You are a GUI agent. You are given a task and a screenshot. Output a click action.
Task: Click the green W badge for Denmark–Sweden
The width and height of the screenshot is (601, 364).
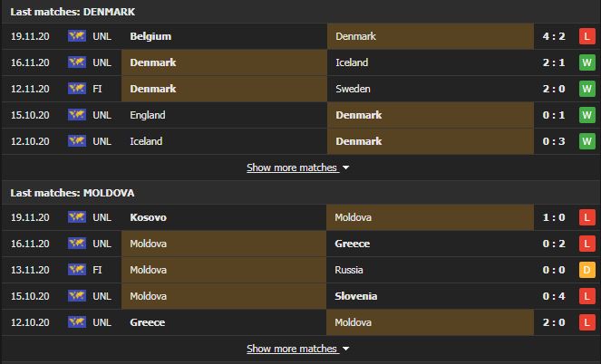pyautogui.click(x=586, y=89)
